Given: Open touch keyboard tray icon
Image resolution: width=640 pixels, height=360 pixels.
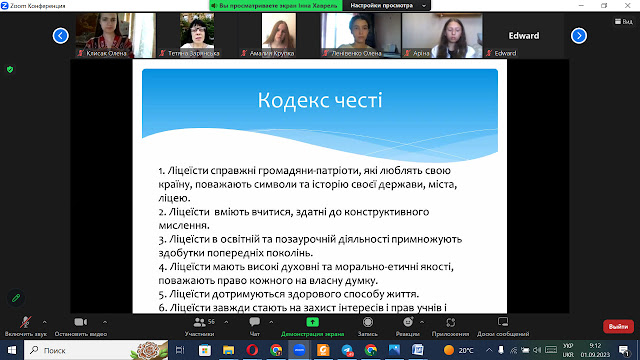Looking at the screenshot, I should coord(551,350).
